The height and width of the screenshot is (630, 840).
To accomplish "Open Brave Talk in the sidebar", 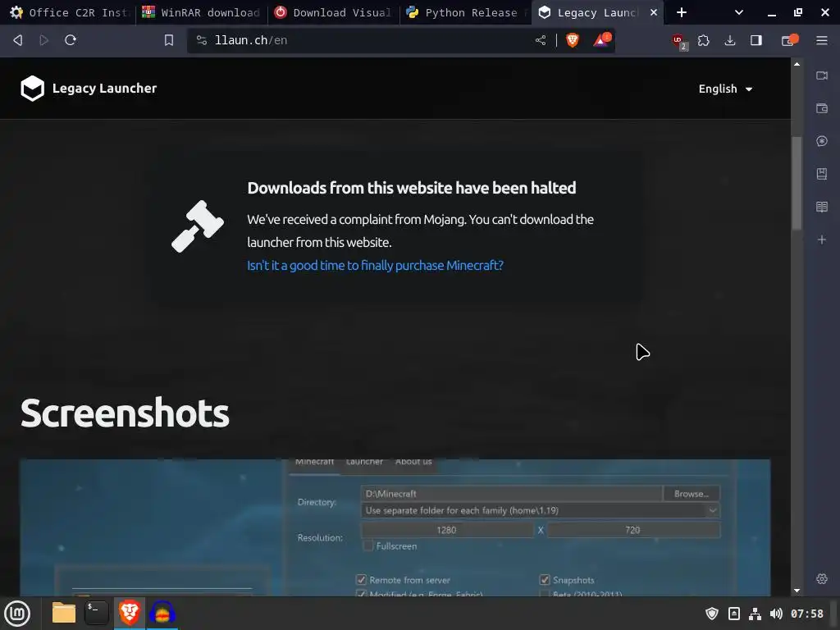I will point(822,75).
